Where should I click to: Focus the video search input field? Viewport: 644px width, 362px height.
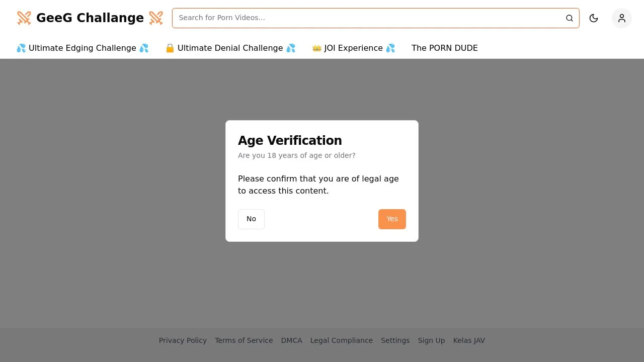tap(370, 18)
